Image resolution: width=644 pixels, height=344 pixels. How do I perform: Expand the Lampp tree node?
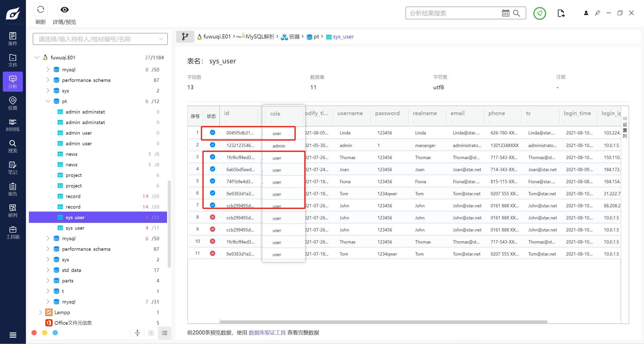point(40,312)
